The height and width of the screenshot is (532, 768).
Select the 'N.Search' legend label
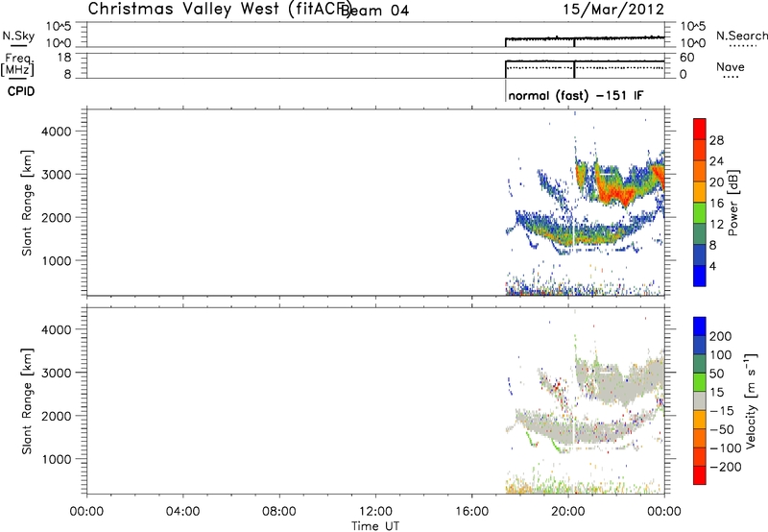tap(741, 36)
